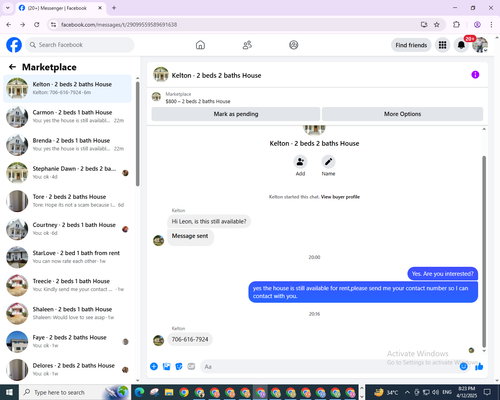Click More Options button
The image size is (500, 400).
[x=402, y=114]
